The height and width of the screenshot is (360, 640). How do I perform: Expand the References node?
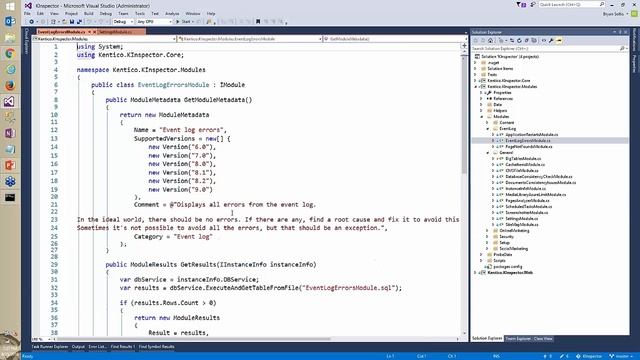click(x=481, y=99)
